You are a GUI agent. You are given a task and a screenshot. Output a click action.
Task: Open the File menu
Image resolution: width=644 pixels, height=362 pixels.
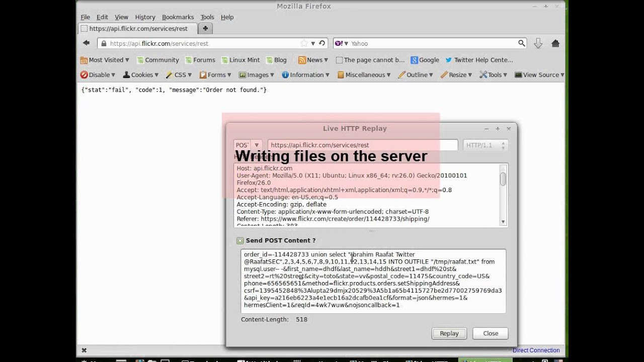85,17
